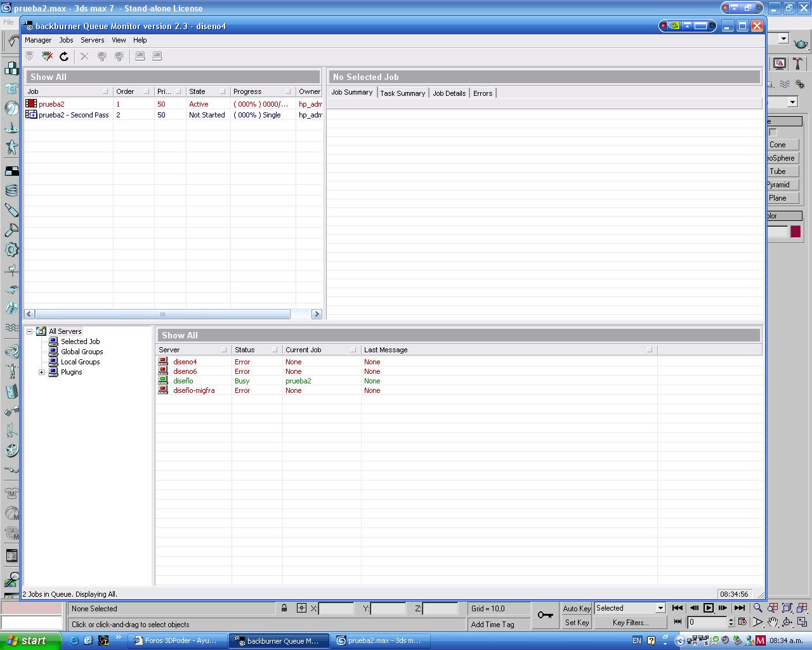812x650 pixels.
Task: Click the Zoom Extents All viewport icon
Action: coord(802,607)
